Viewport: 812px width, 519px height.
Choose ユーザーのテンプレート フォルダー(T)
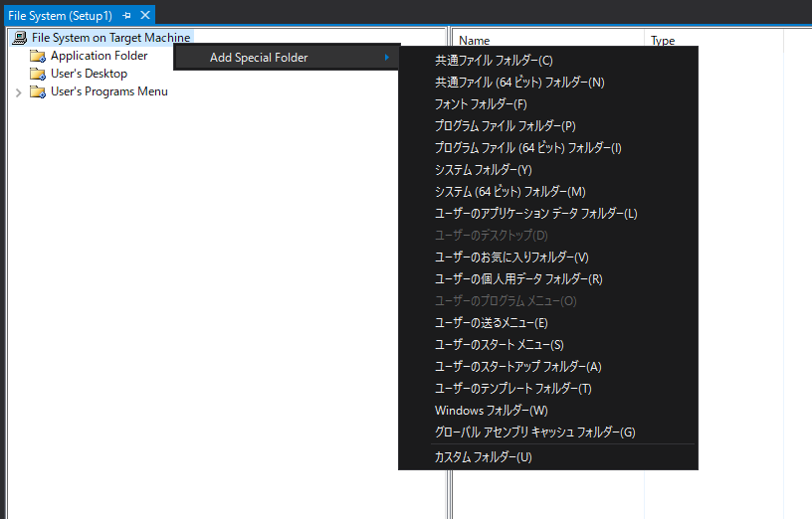548,389
